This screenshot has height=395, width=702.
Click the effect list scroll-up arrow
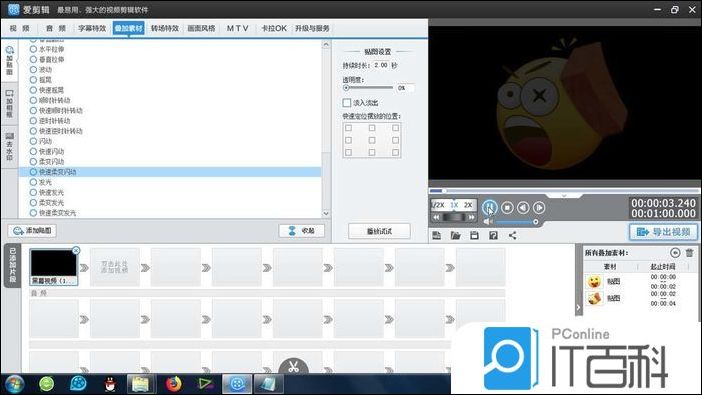326,44
